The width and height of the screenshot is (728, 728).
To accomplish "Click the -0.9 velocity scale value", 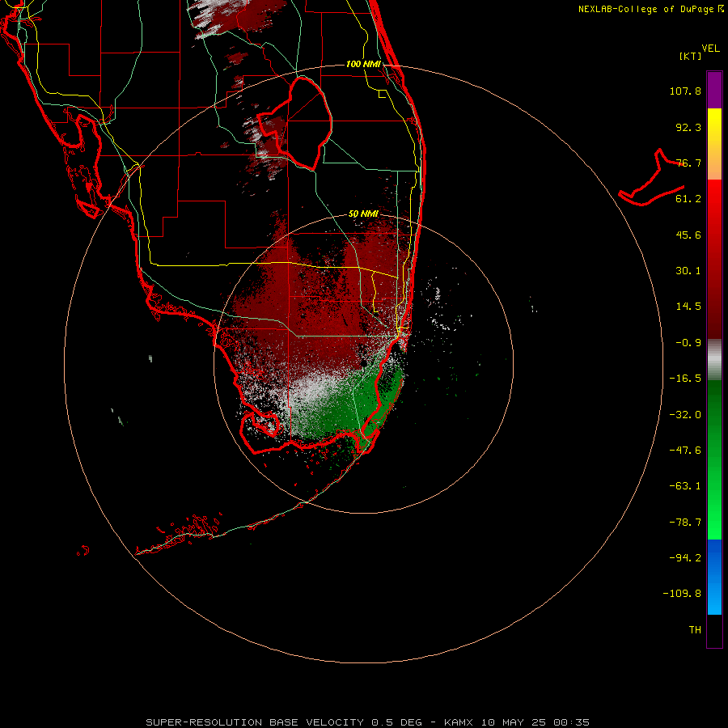I will pos(688,343).
